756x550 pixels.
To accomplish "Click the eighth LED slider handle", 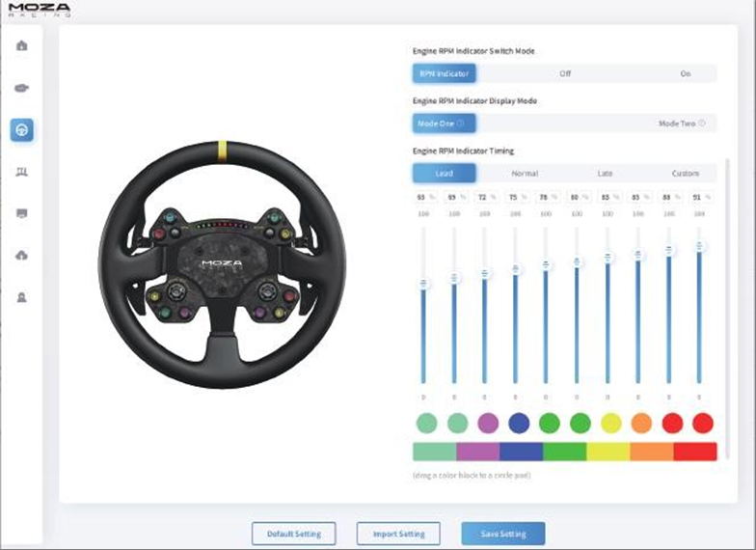I will (638, 254).
